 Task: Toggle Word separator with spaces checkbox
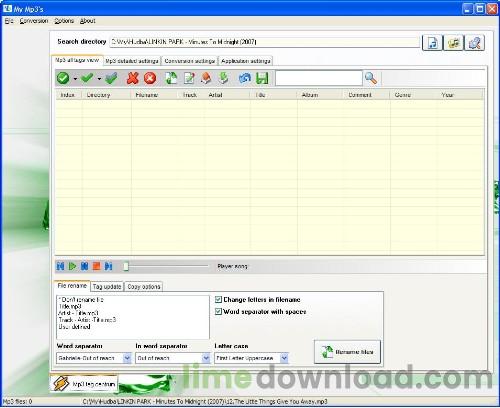pyautogui.click(x=218, y=311)
